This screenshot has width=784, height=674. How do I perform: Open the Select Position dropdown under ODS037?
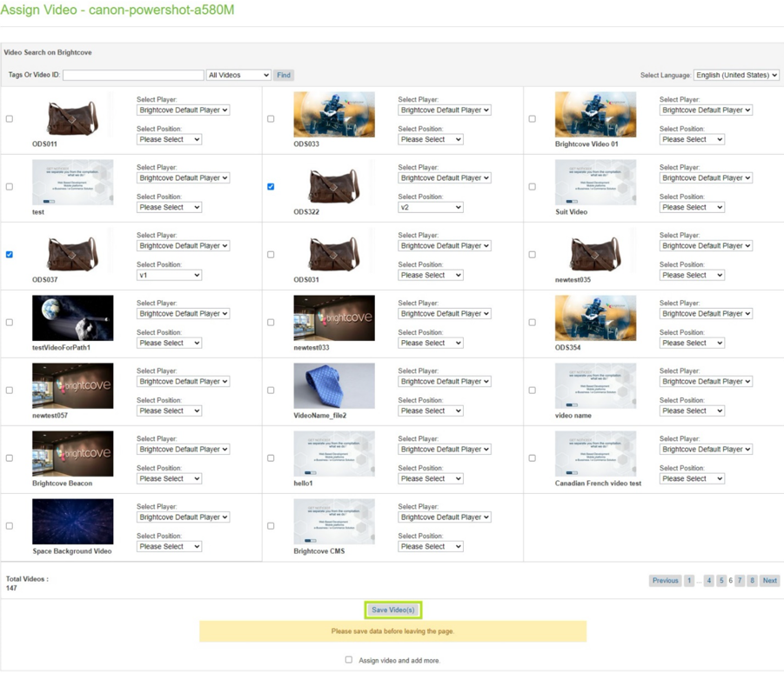point(169,275)
